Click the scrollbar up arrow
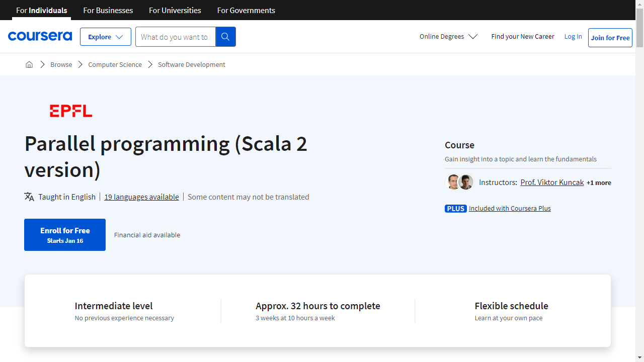Image resolution: width=644 pixels, height=362 pixels. click(639, 4)
